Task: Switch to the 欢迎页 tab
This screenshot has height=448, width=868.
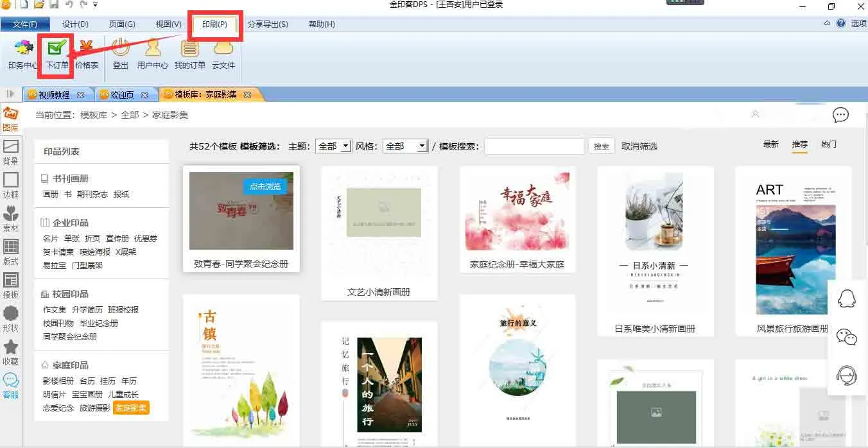Action: point(122,95)
